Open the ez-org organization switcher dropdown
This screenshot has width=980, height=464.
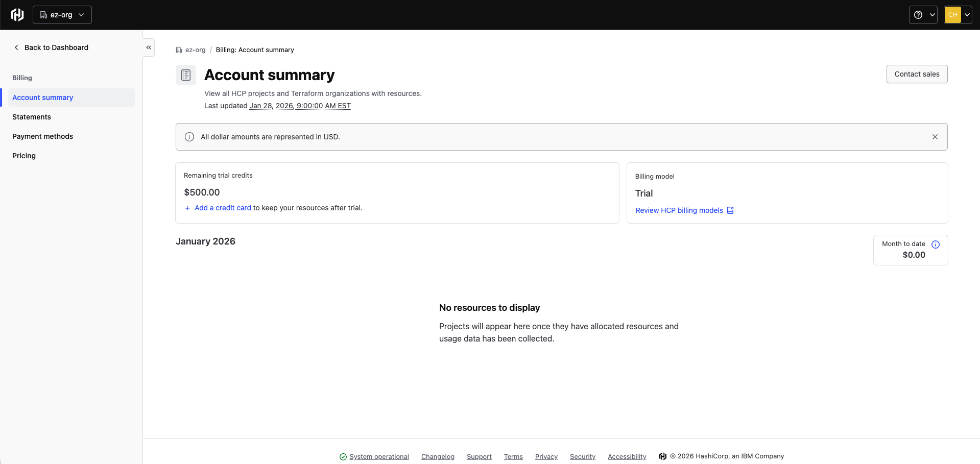pyautogui.click(x=62, y=15)
